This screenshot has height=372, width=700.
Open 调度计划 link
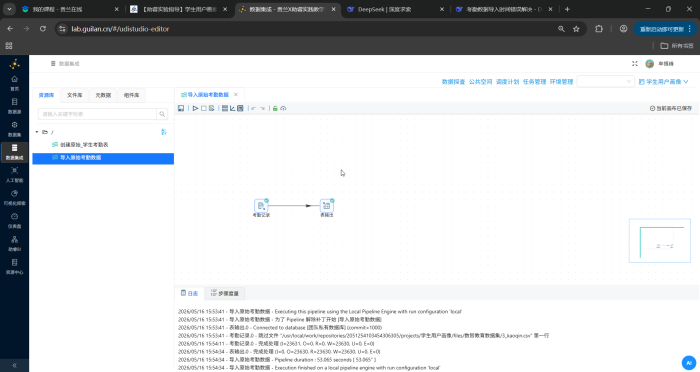pos(508,82)
